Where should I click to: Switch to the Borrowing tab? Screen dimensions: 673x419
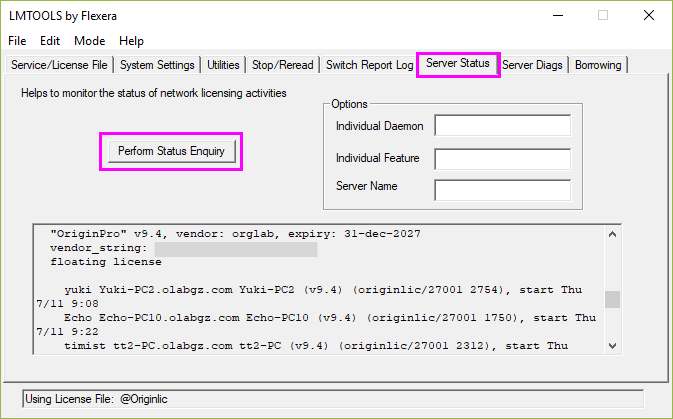(x=598, y=65)
